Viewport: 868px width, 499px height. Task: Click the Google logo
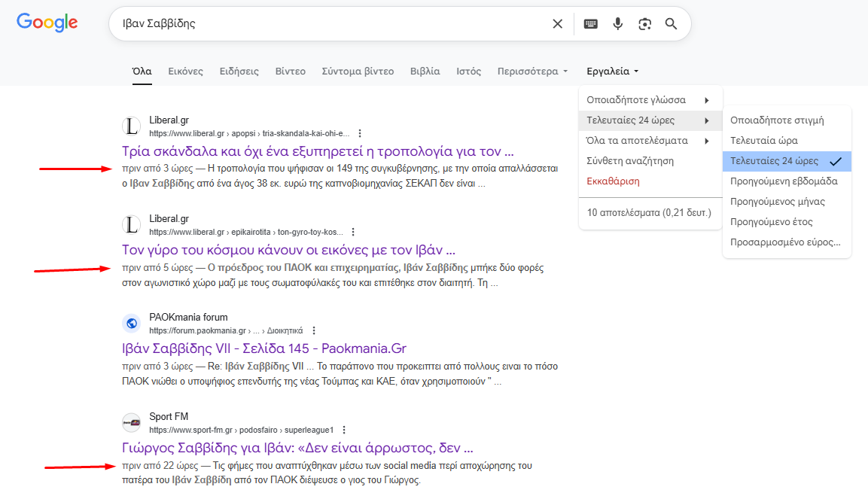click(x=47, y=23)
